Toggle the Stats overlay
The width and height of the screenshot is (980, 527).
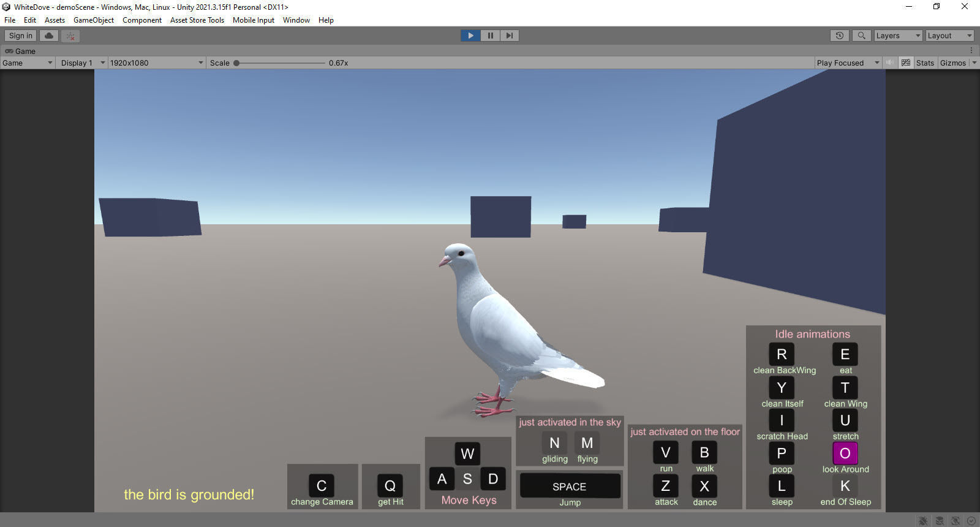(925, 63)
